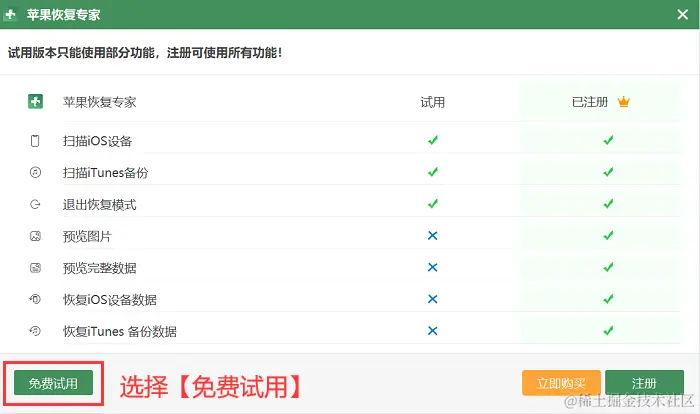The height and width of the screenshot is (414, 700).
Task: Click the music icon for 扫描iTunes备份
Action: 35,172
